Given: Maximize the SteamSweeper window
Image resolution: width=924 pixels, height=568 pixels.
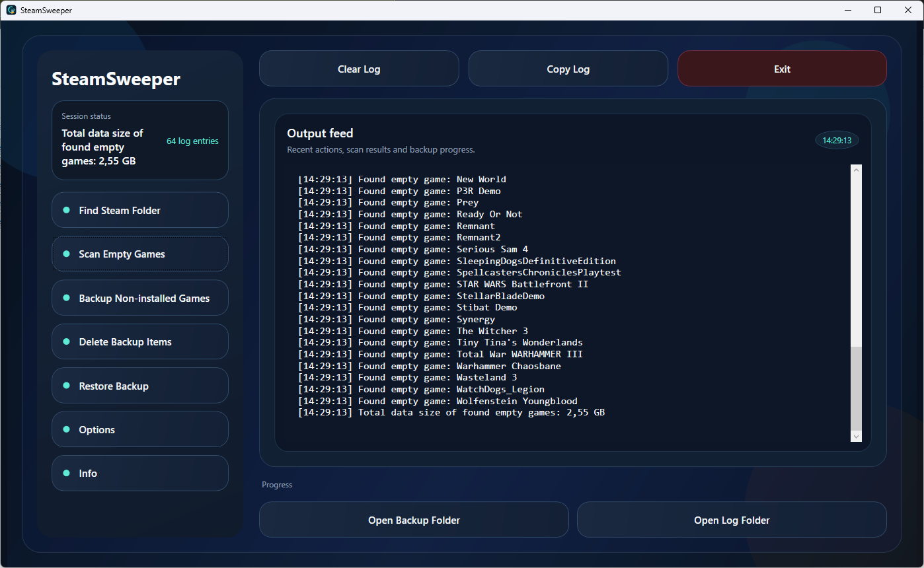Looking at the screenshot, I should coord(878,10).
